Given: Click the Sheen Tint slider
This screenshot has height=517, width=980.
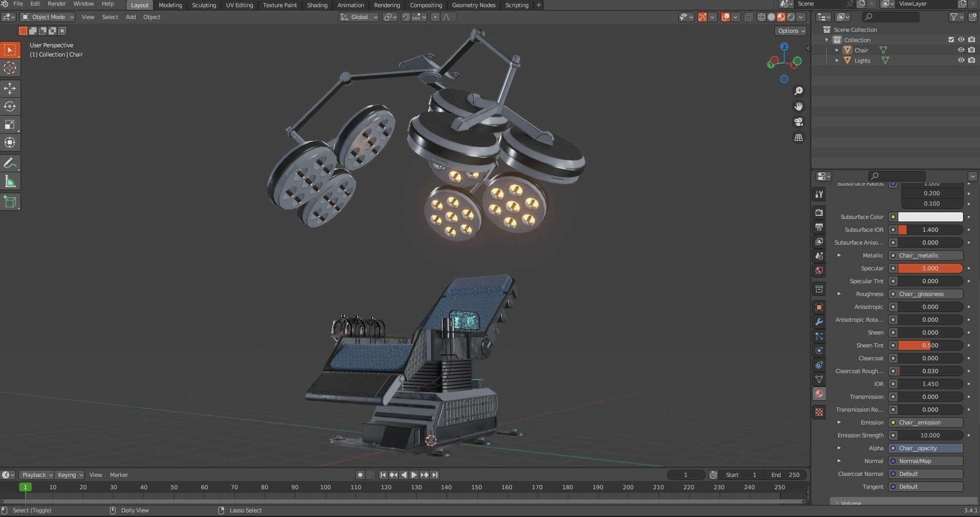Looking at the screenshot, I should 930,345.
